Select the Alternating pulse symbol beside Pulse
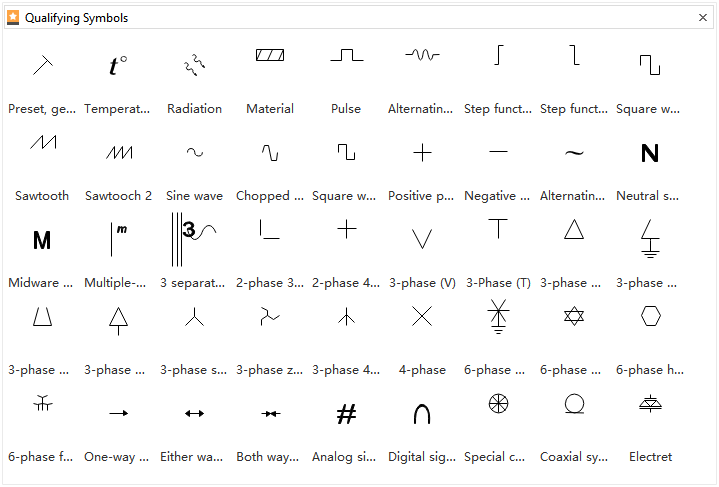 point(422,55)
